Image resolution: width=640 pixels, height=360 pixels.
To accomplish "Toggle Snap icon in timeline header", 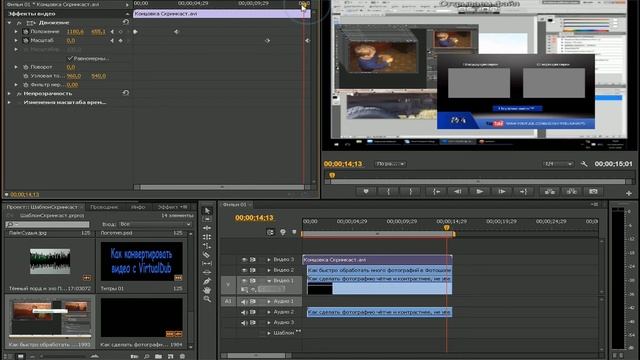I will [270, 232].
